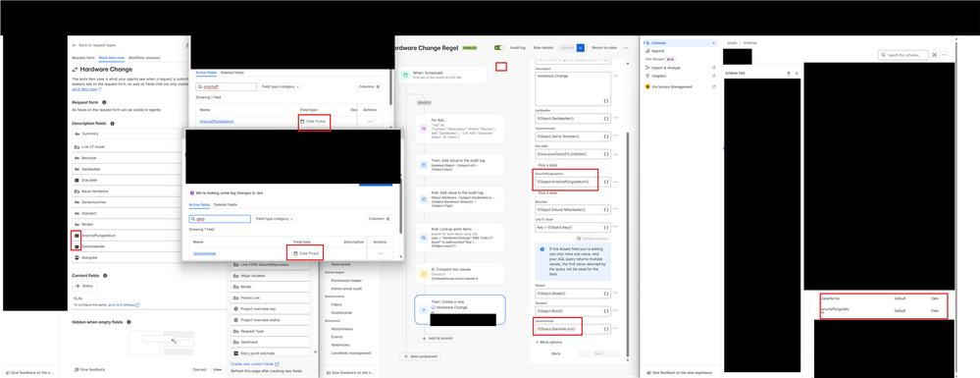Open the Columns button in upper fields window
The width and height of the screenshot is (980, 378).
click(370, 87)
